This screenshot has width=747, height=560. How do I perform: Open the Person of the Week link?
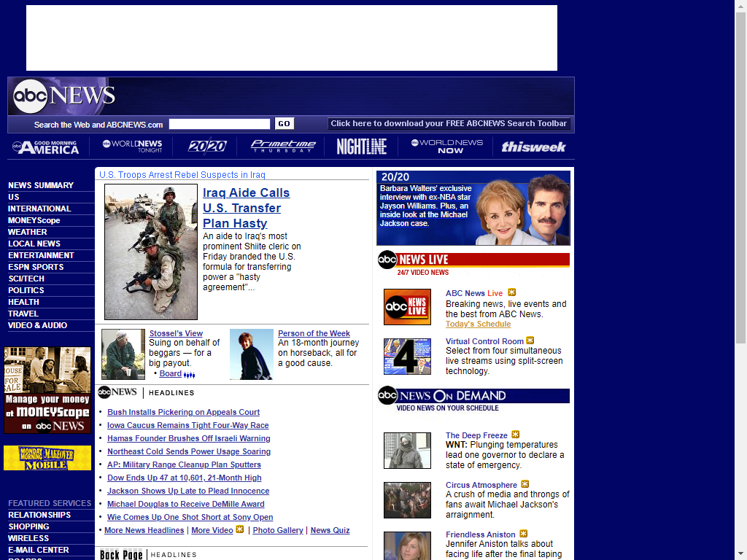[x=314, y=333]
